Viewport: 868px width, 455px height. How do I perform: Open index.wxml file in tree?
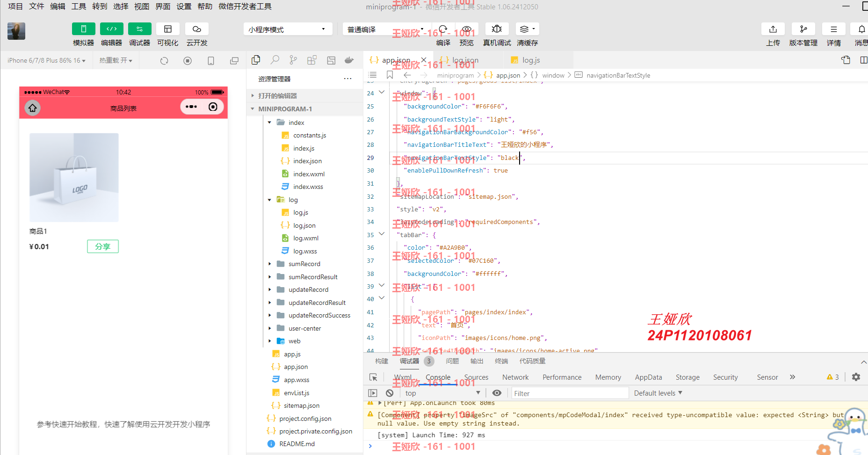click(x=309, y=174)
